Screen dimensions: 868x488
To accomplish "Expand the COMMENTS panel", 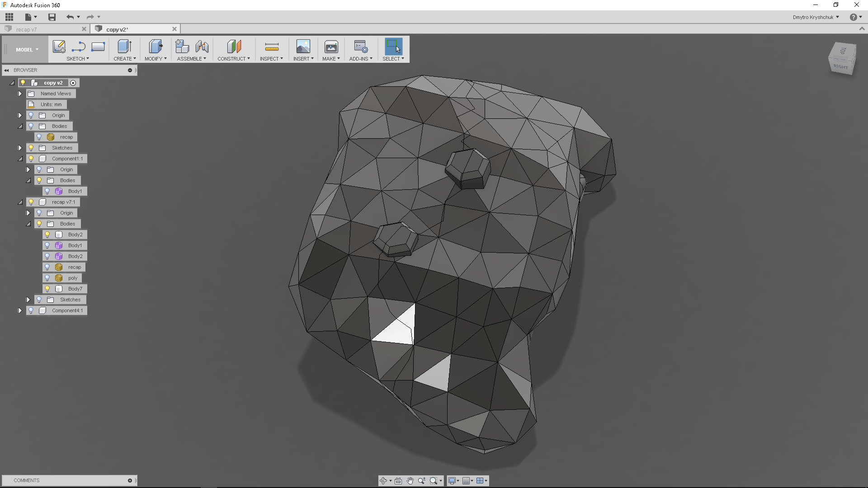I will [130, 480].
